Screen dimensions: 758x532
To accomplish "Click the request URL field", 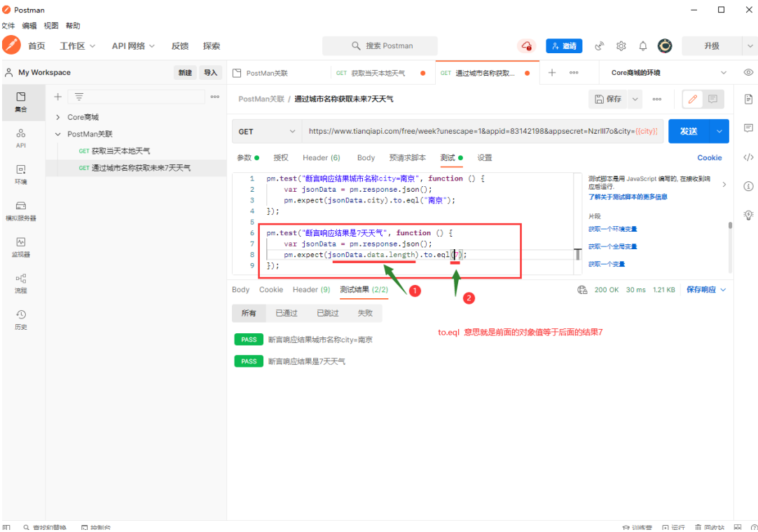I will [x=483, y=132].
